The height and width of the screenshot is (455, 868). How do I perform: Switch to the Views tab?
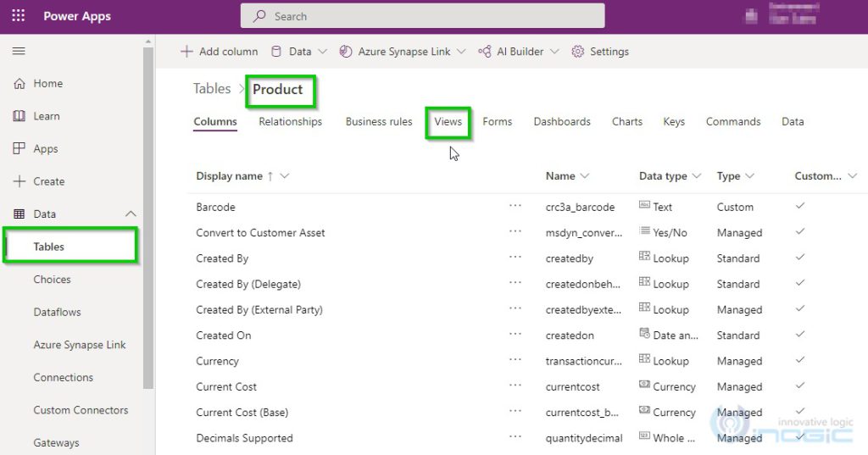(448, 122)
